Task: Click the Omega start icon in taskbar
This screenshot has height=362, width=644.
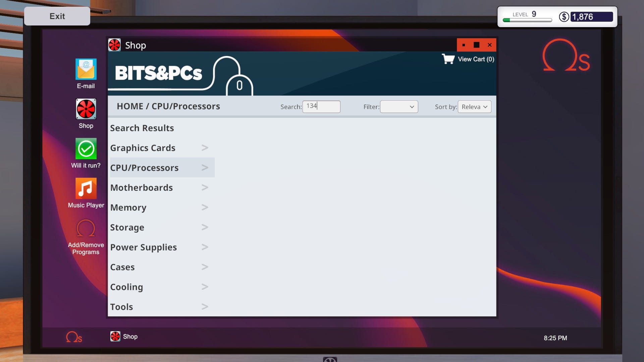Action: click(x=74, y=337)
